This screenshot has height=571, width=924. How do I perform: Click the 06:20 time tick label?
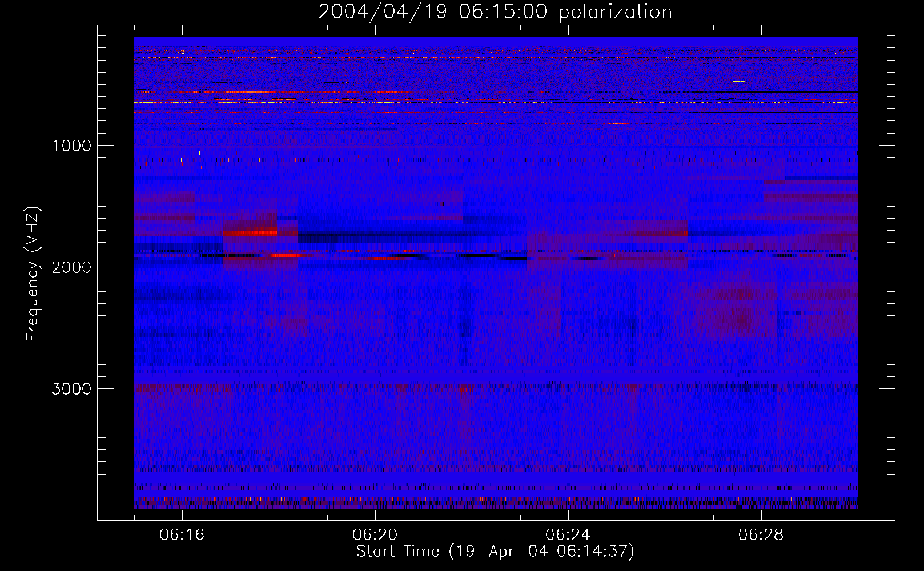pos(375,535)
